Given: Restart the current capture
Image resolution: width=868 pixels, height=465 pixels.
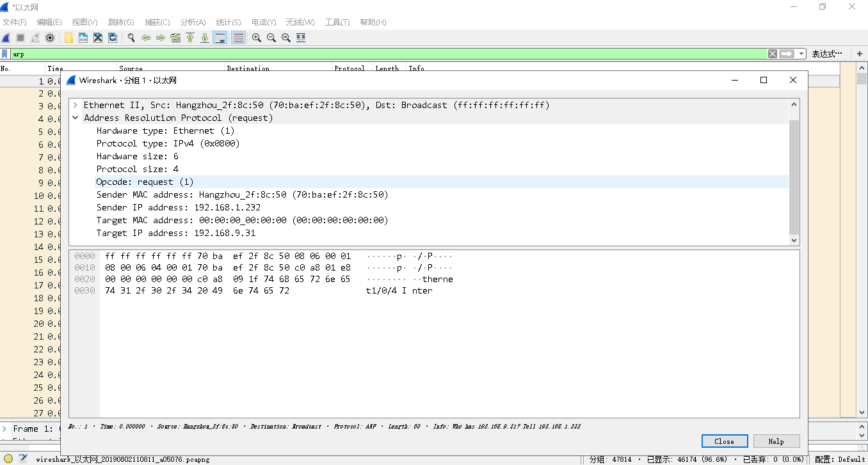Looking at the screenshot, I should (x=35, y=38).
